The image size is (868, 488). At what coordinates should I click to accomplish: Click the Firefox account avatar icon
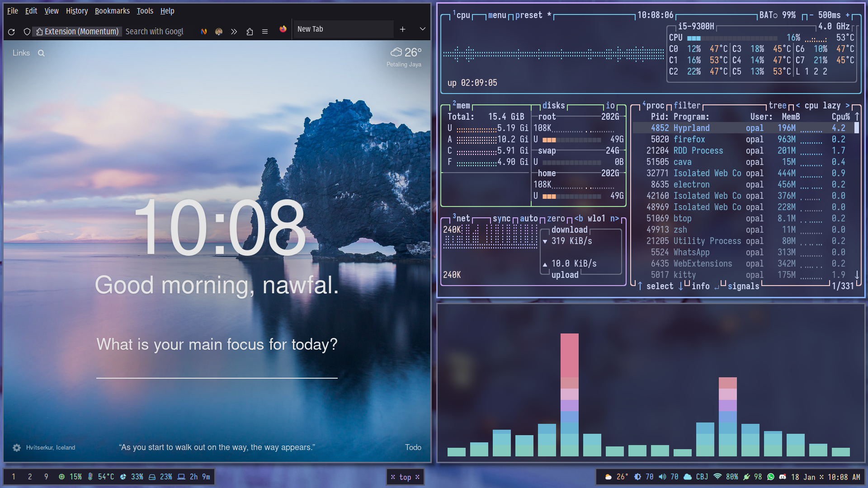pos(219,32)
